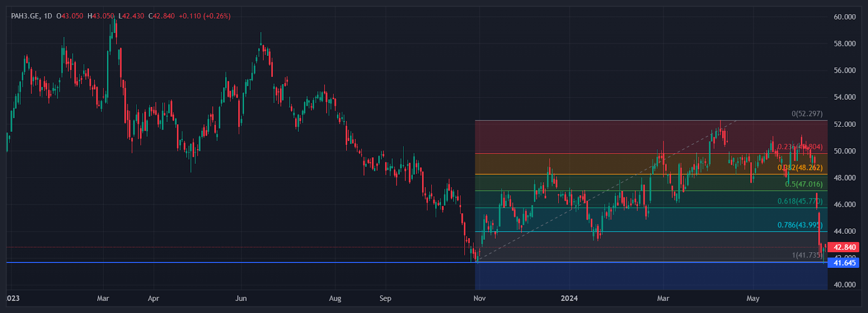The height and width of the screenshot is (313, 868).
Task: Click the 54.000 mark on price scale
Action: click(844, 97)
